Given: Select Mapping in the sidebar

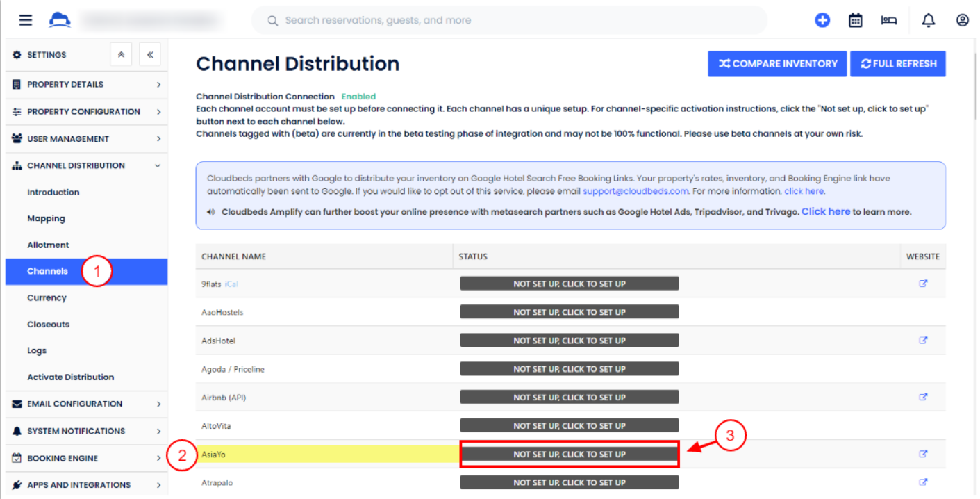Looking at the screenshot, I should pos(46,218).
